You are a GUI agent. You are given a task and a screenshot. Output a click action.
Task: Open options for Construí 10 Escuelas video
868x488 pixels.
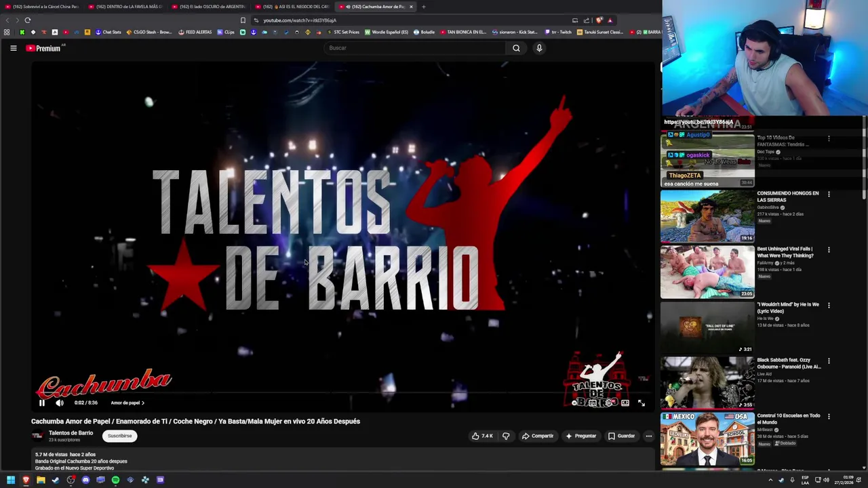click(829, 417)
